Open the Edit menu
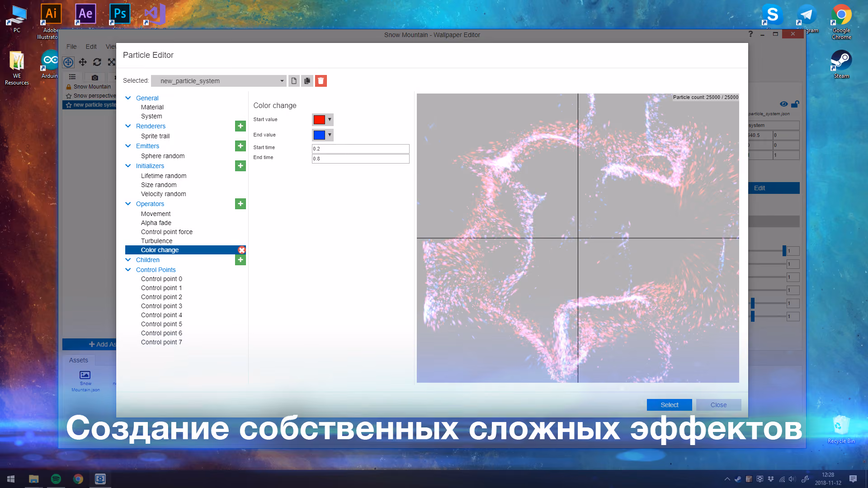The height and width of the screenshot is (488, 868). coord(91,47)
